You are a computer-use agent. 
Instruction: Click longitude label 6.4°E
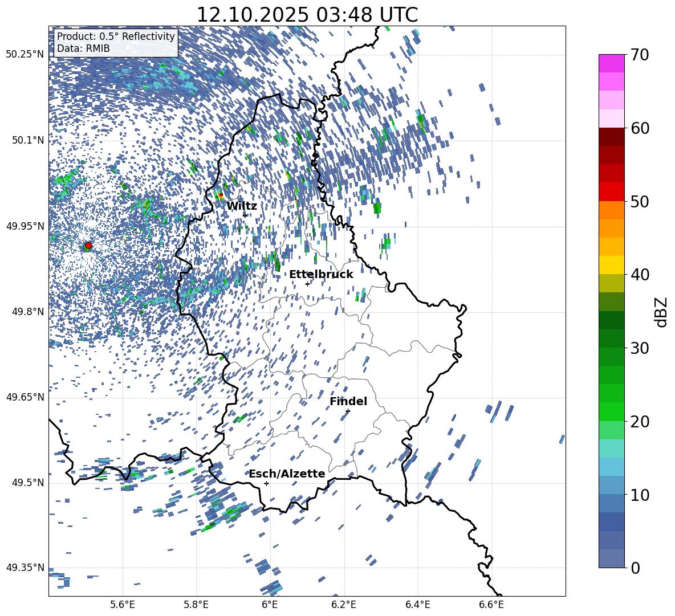click(417, 605)
